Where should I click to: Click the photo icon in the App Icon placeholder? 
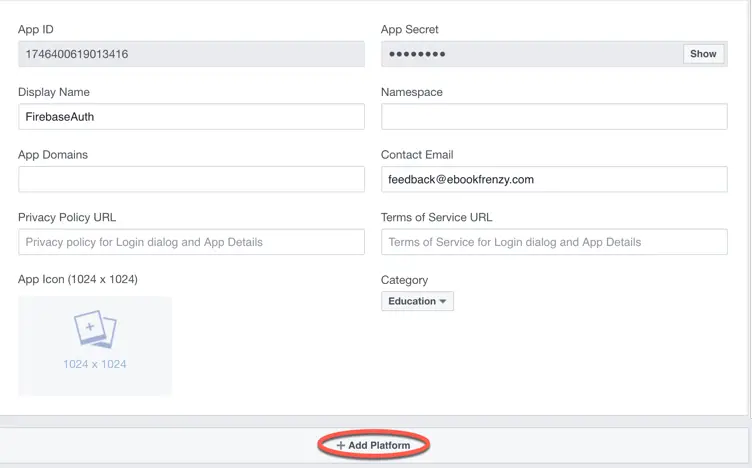coord(95,329)
